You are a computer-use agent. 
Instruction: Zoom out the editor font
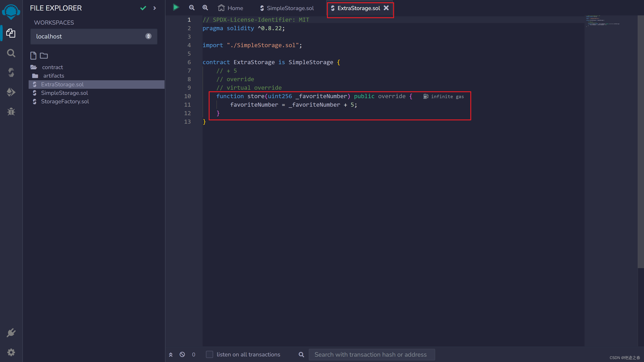[x=192, y=8]
